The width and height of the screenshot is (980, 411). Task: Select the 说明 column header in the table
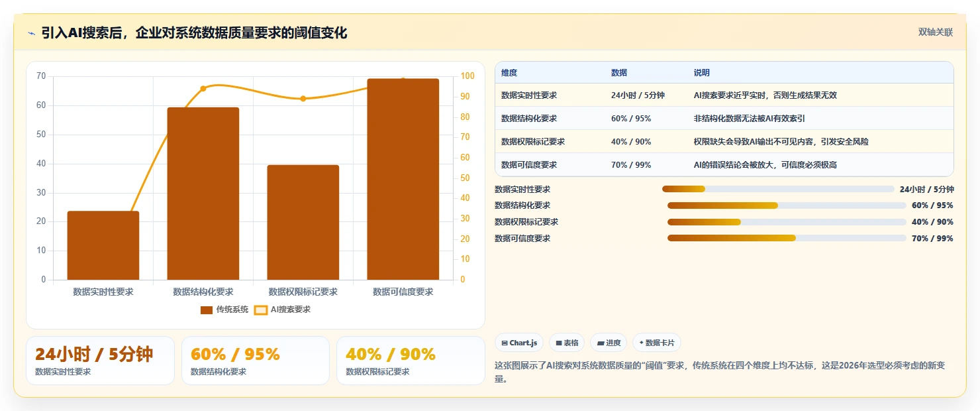[x=701, y=73]
